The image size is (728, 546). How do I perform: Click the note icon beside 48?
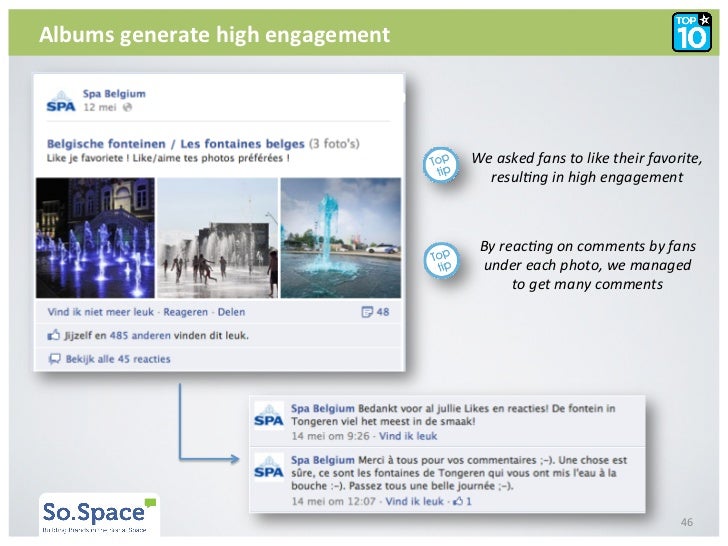coord(366,312)
